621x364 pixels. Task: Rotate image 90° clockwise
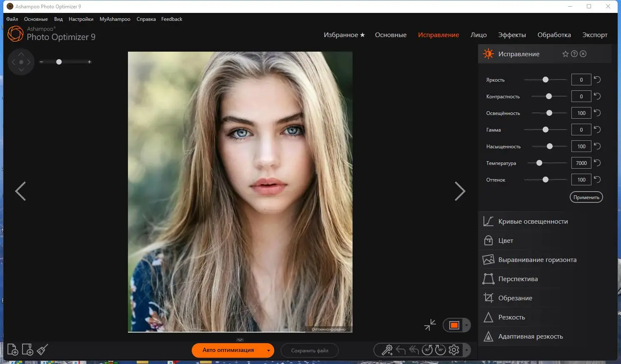441,350
